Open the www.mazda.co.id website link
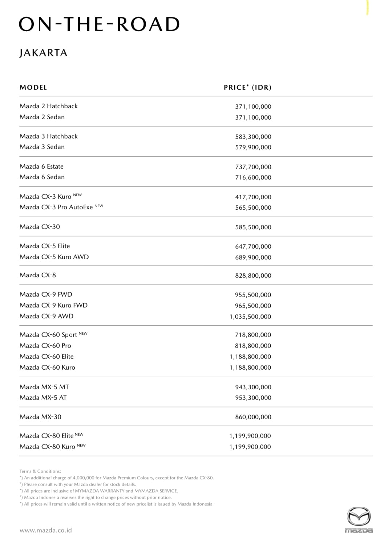The height and width of the screenshot is (551, 392). pos(46,530)
